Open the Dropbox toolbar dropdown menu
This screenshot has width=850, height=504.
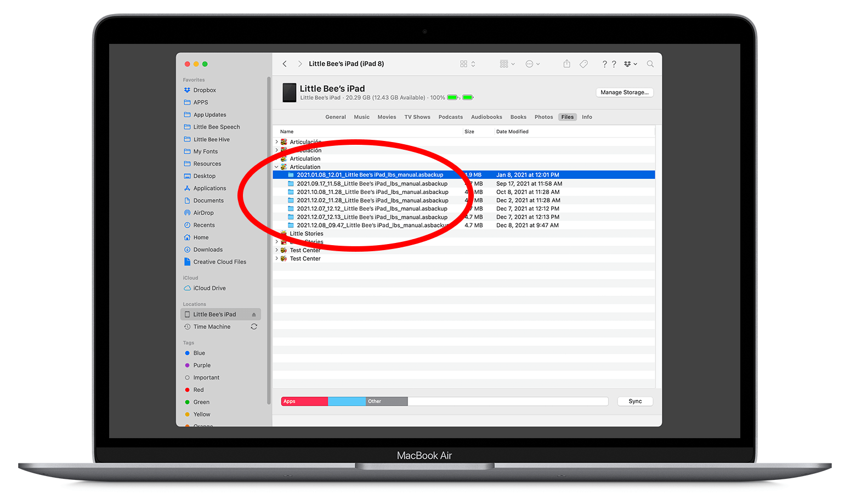click(x=631, y=64)
